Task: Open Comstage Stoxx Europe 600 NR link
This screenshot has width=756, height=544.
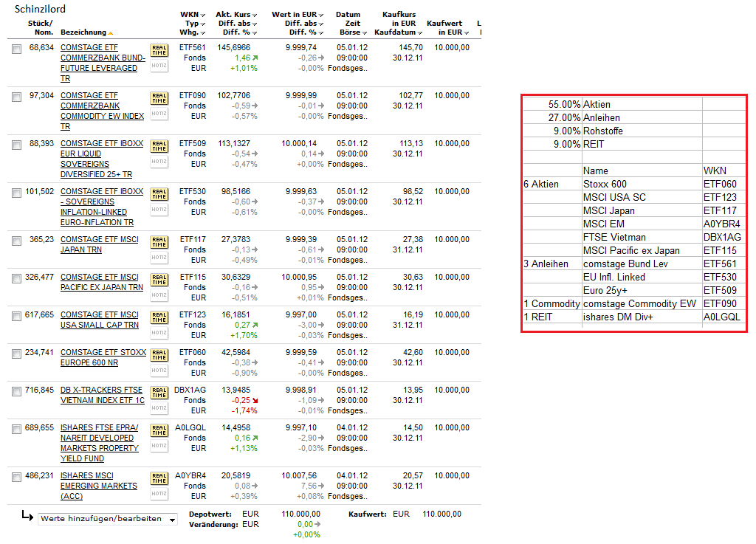Action: click(103, 357)
